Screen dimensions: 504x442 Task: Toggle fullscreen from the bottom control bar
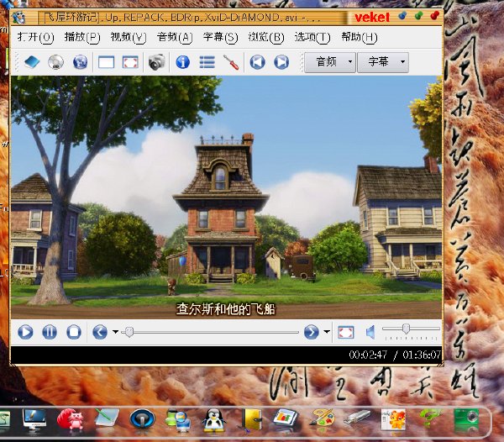[346, 333]
